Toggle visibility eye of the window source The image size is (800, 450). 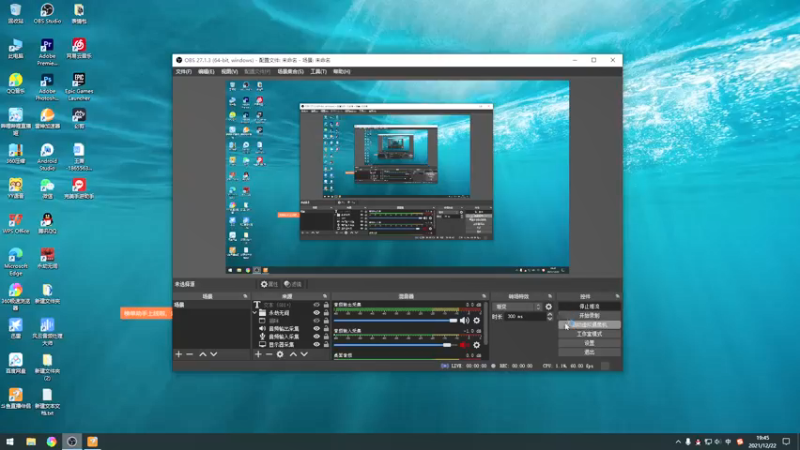coord(316,321)
